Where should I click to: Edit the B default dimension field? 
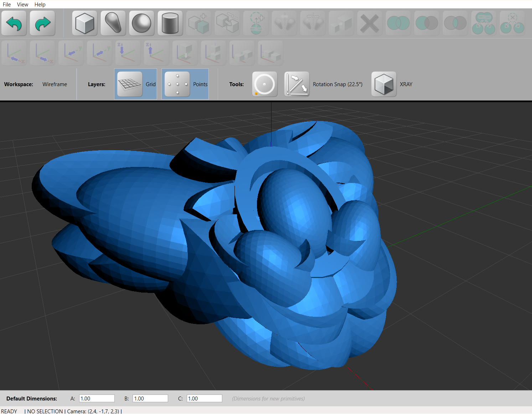point(150,398)
